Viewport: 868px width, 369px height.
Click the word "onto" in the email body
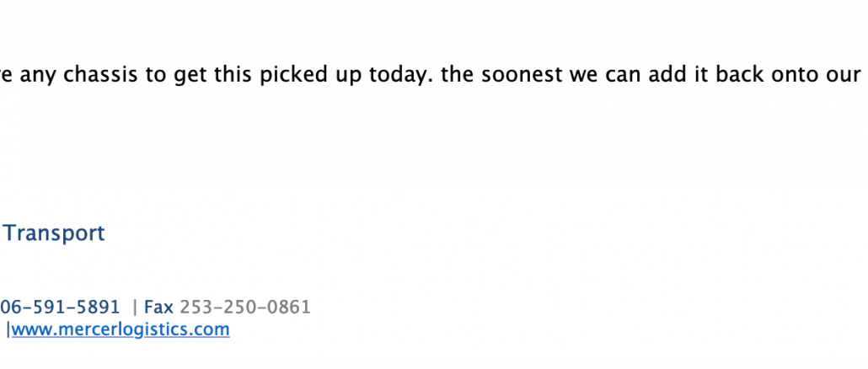[x=802, y=76]
